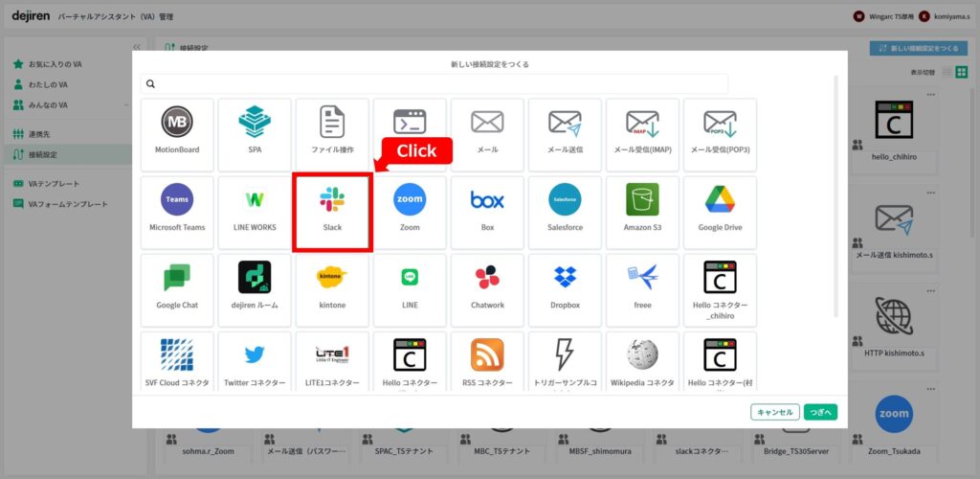Pick the Chatwork connector

tap(487, 290)
